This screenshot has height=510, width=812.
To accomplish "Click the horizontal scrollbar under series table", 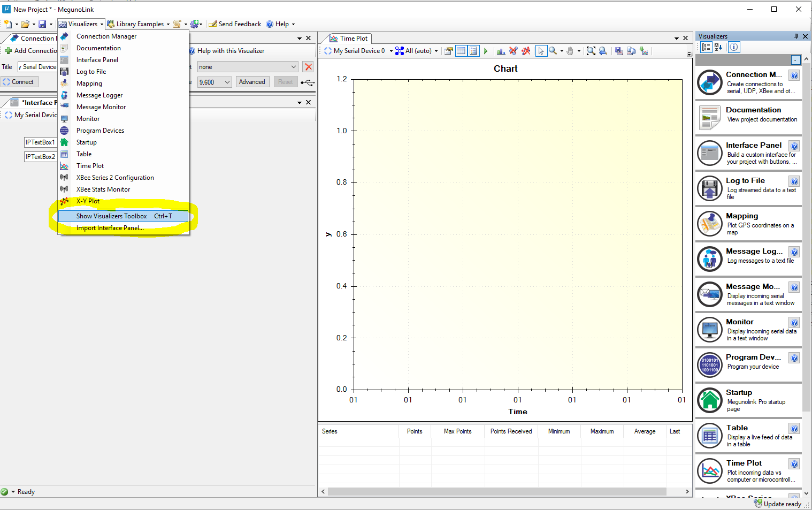I will click(496, 491).
